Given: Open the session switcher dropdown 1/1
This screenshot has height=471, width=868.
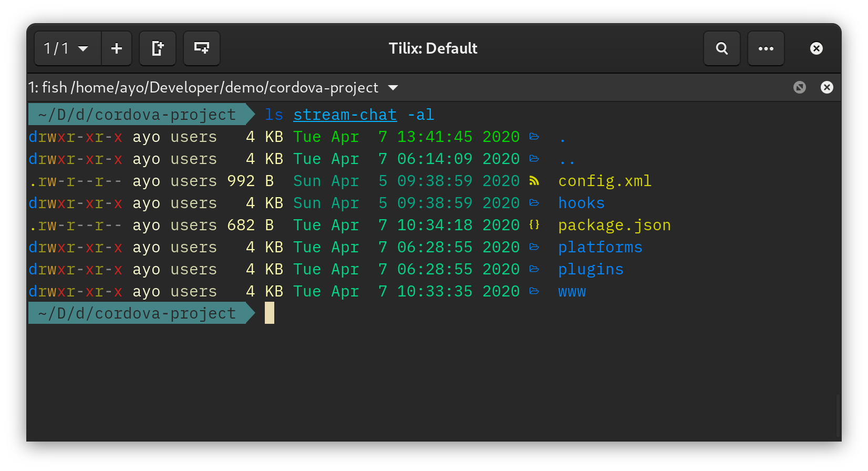Looking at the screenshot, I should [x=68, y=48].
